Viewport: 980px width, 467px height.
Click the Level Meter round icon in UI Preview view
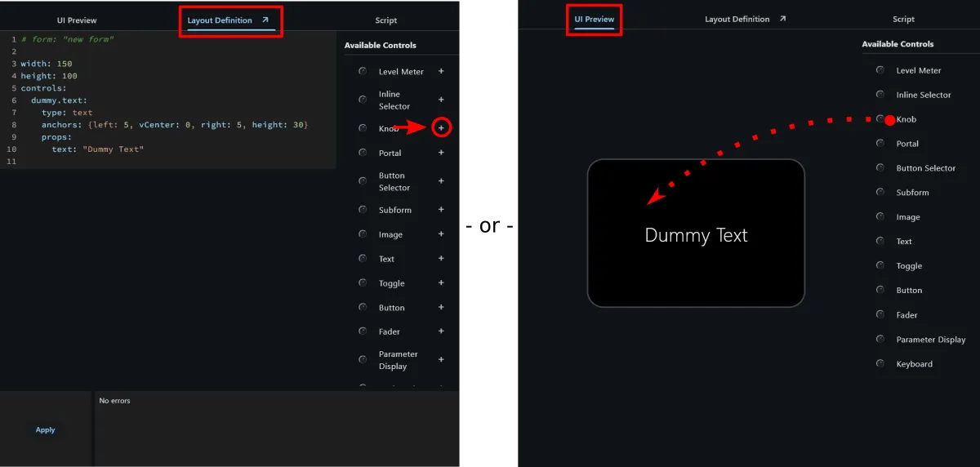pyautogui.click(x=880, y=70)
